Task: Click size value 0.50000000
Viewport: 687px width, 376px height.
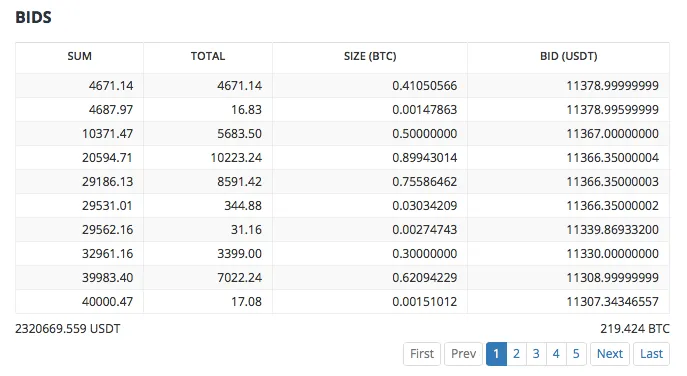Action: tap(425, 134)
